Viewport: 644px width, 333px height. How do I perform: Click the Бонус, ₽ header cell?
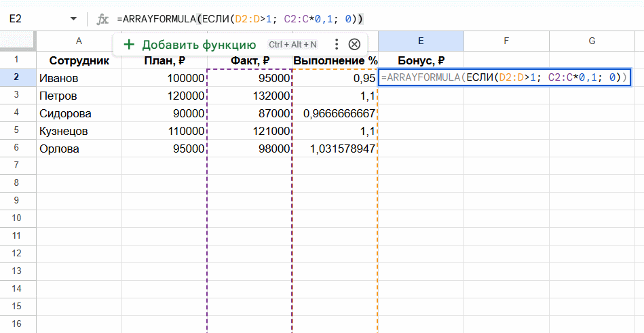pos(421,60)
